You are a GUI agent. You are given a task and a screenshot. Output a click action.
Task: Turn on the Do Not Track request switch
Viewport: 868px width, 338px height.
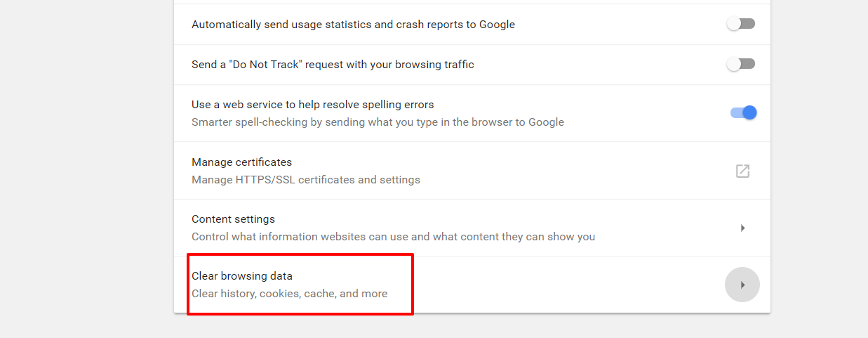pyautogui.click(x=741, y=64)
